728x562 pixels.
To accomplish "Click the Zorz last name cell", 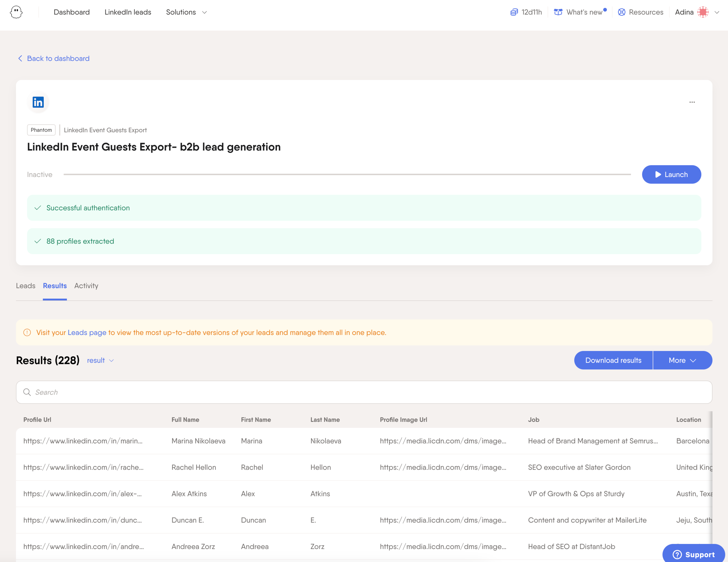I will tap(317, 546).
